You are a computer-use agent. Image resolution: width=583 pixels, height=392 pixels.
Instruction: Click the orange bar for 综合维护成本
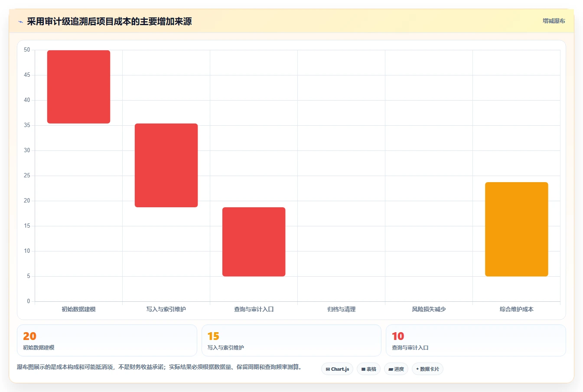coord(516,229)
